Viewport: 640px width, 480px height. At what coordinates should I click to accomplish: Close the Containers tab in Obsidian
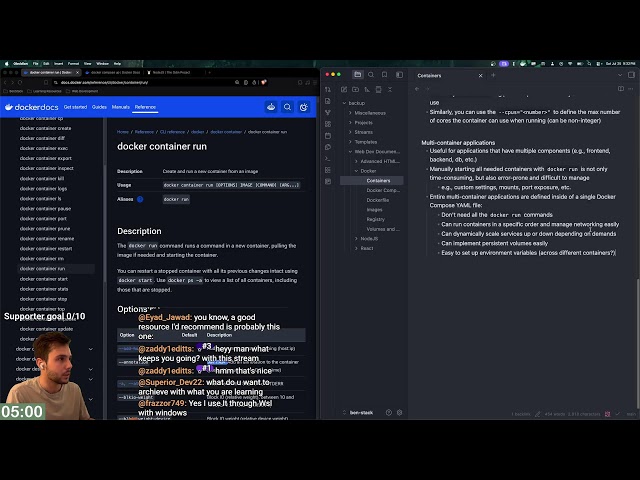pyautogui.click(x=480, y=76)
